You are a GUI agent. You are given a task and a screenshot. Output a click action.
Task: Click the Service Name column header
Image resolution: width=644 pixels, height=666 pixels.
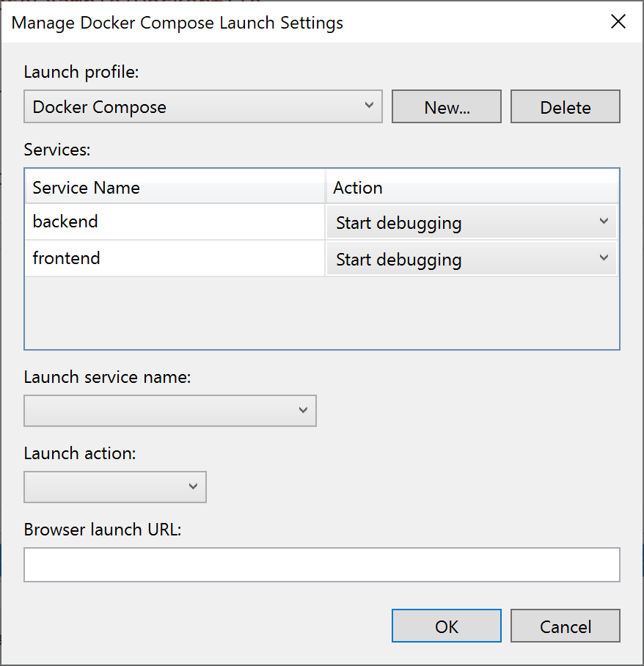tap(175, 187)
